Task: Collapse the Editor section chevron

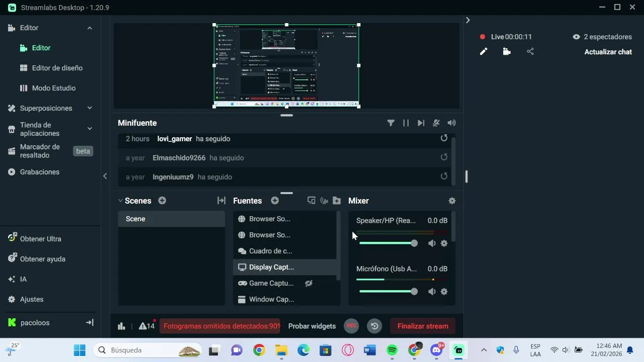Action: click(x=90, y=28)
